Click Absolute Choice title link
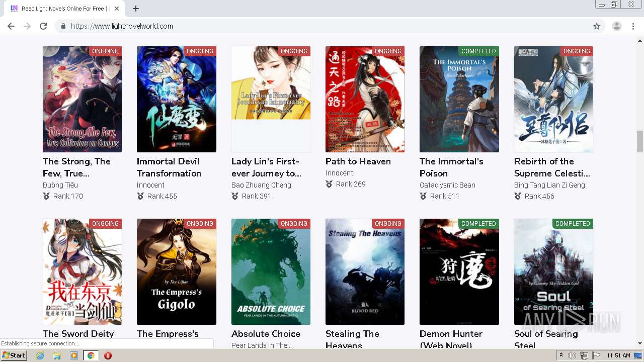The height and width of the screenshot is (362, 644). [266, 334]
